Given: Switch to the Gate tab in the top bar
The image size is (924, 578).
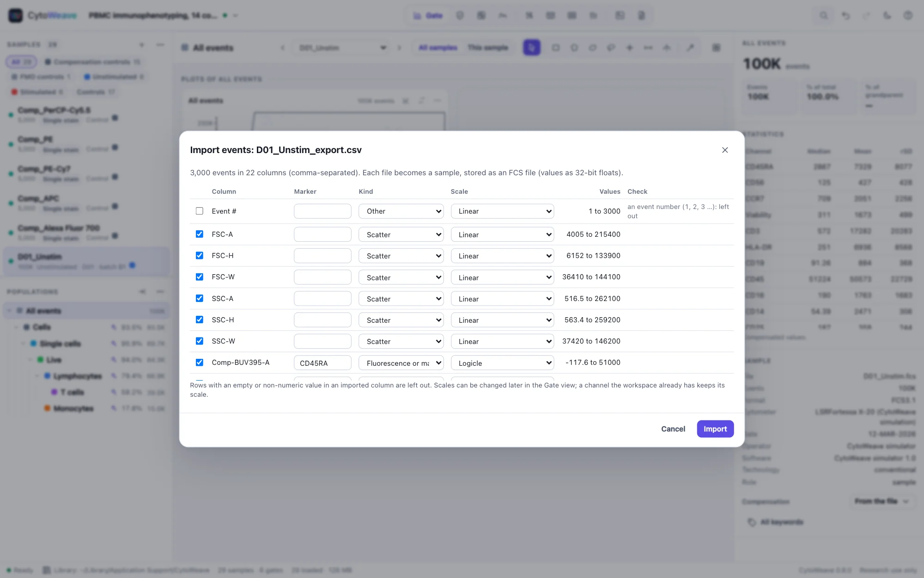Looking at the screenshot, I should tap(428, 15).
